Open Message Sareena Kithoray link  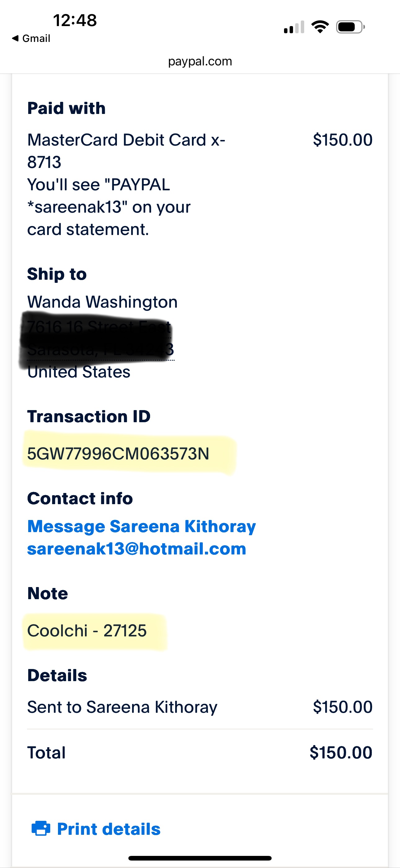tap(141, 526)
